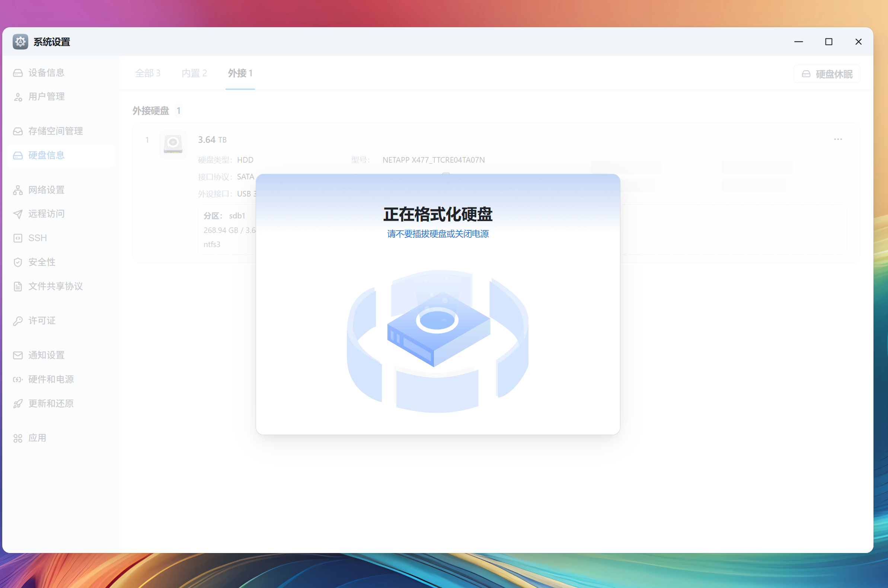Select the 远程访问 remote access icon
This screenshot has width=888, height=588.
click(x=18, y=214)
